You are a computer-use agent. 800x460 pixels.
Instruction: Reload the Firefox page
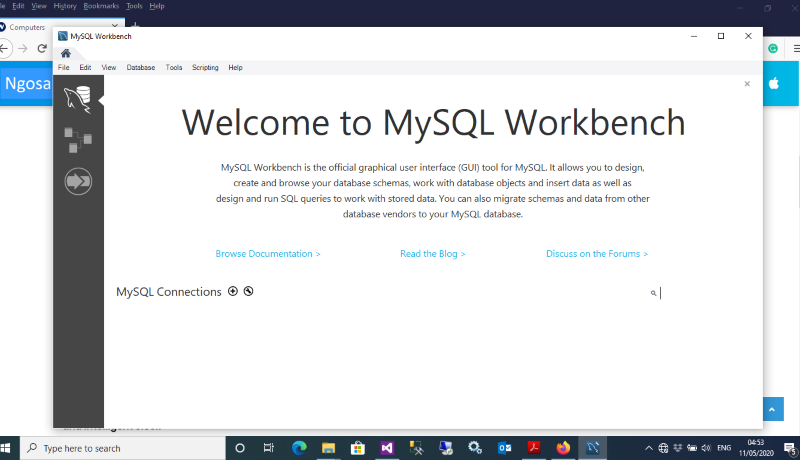(x=42, y=48)
